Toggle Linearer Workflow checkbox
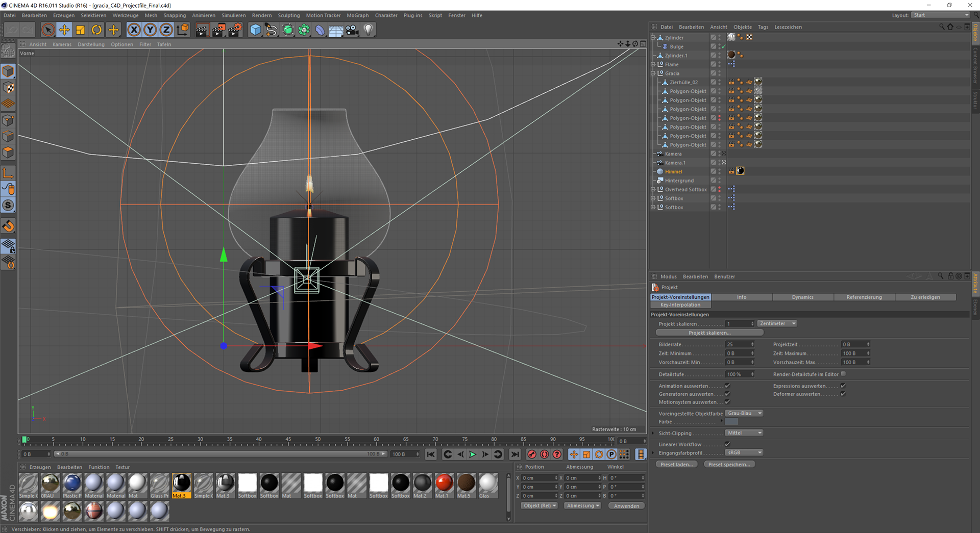Image resolution: width=980 pixels, height=533 pixels. click(727, 444)
